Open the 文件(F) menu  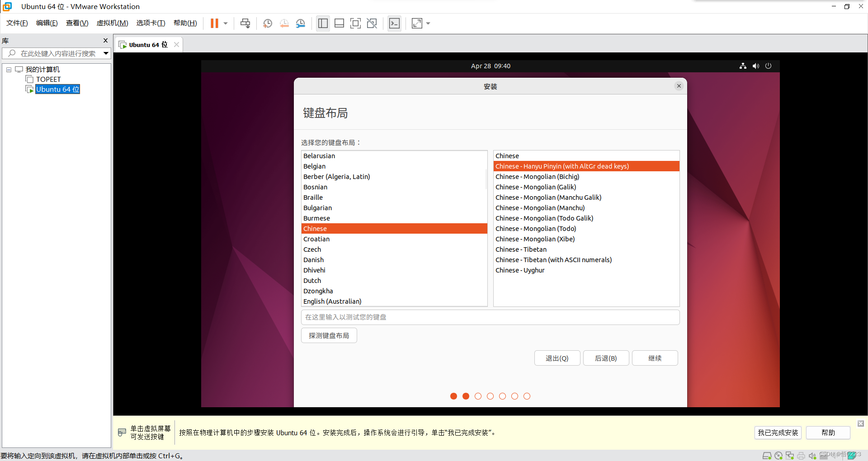(17, 23)
